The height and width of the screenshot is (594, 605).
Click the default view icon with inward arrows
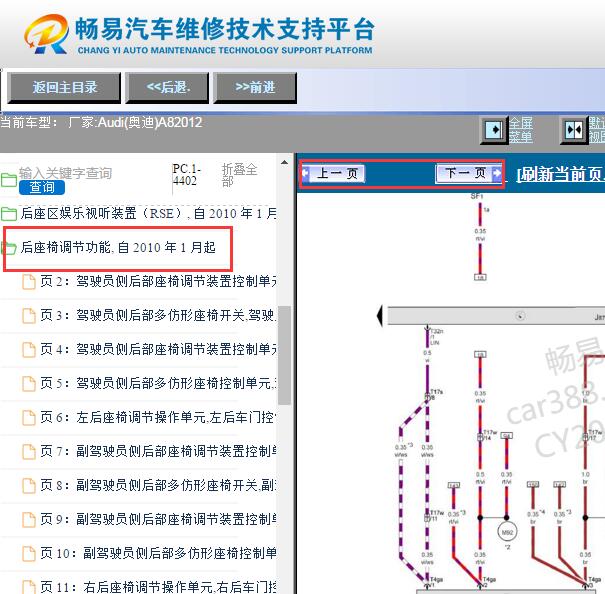point(574,130)
